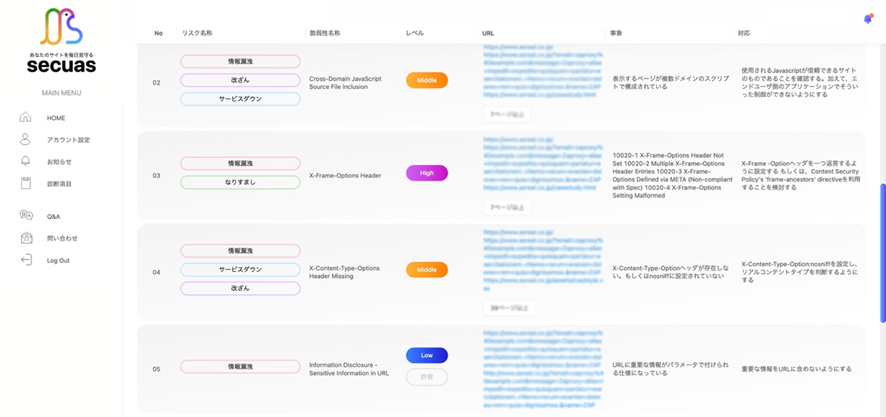Screen dimensions: 886x417
Task: Expand the page list under row 03 URLs
Action: (508, 207)
